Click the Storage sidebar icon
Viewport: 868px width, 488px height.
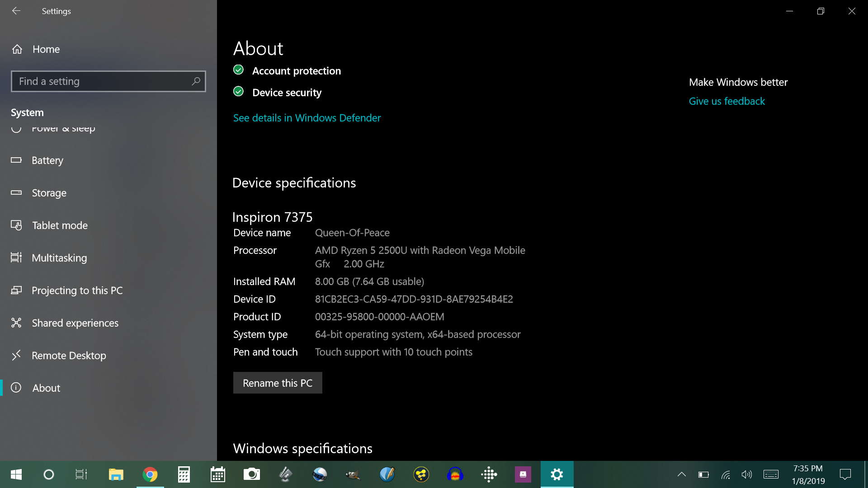point(16,192)
